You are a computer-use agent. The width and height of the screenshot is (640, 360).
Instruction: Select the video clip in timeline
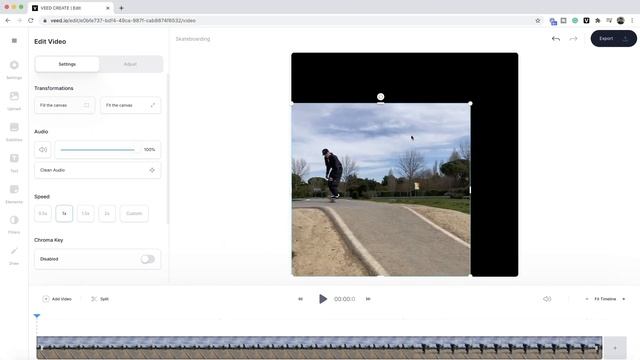click(x=319, y=347)
